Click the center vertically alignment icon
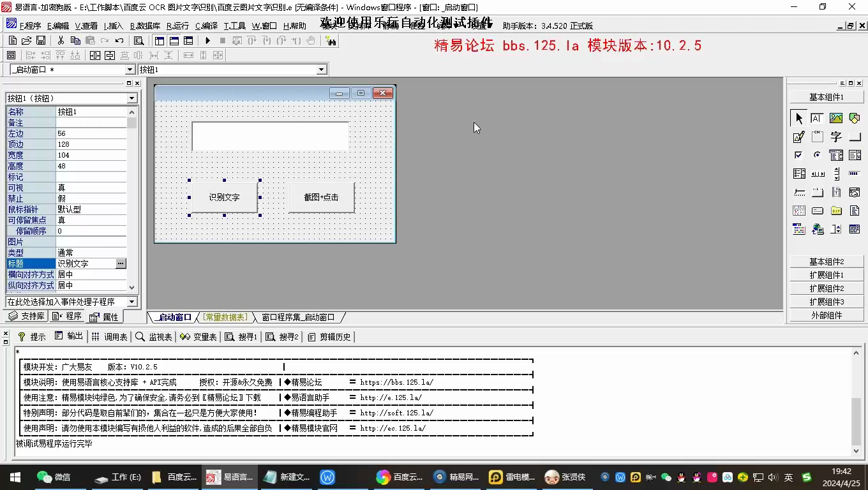The image size is (868, 490). [110, 56]
